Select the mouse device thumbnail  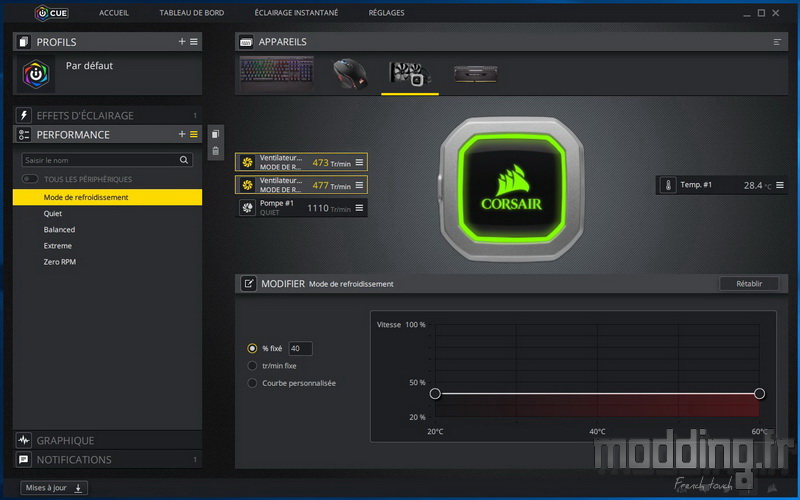(x=349, y=74)
